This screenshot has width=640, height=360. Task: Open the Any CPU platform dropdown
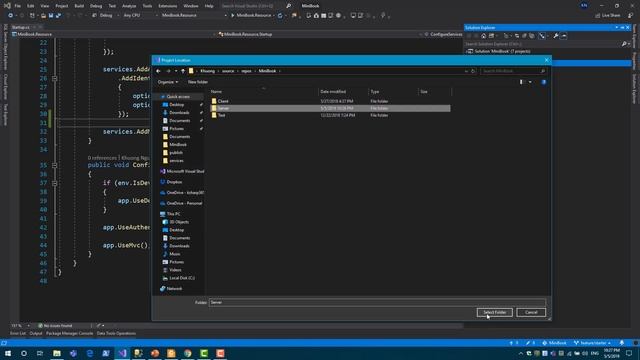(140, 16)
